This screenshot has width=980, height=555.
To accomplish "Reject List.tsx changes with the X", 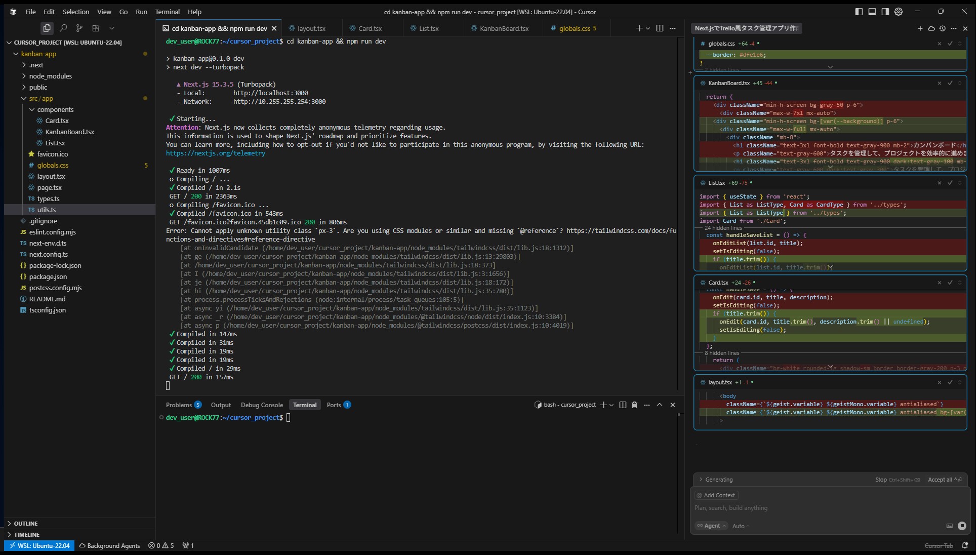I will tap(939, 183).
